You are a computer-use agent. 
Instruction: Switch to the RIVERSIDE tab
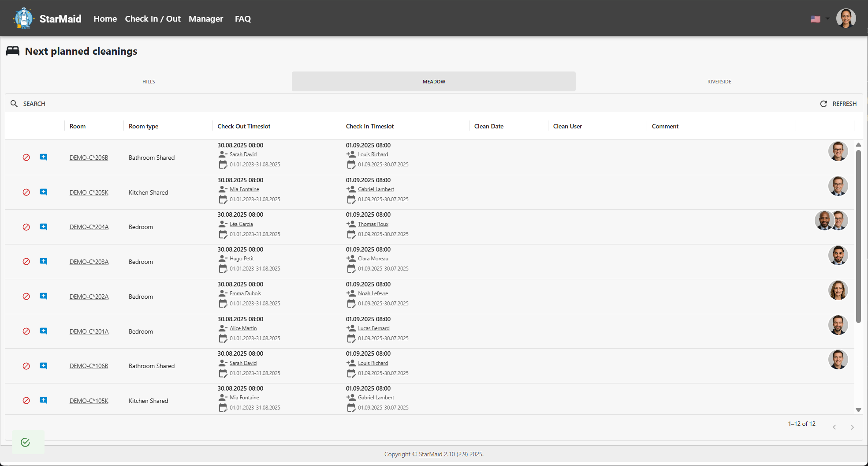pyautogui.click(x=719, y=82)
